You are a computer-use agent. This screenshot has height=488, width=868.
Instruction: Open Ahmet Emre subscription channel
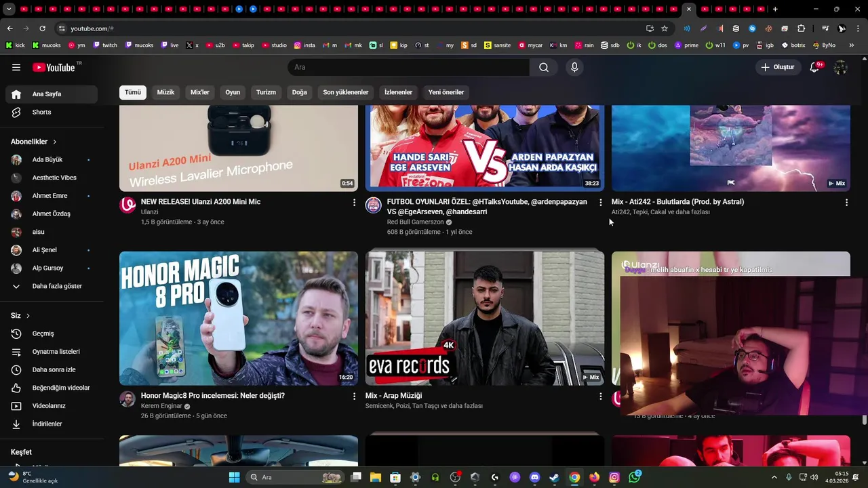[x=52, y=196]
